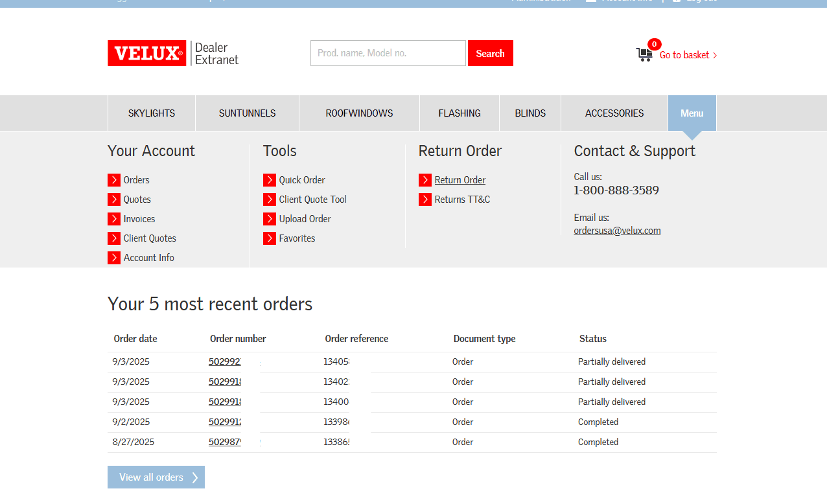Screen dimensions: 827x504
Task: Click Completed status in the 8/27/2025 row
Action: (x=598, y=442)
